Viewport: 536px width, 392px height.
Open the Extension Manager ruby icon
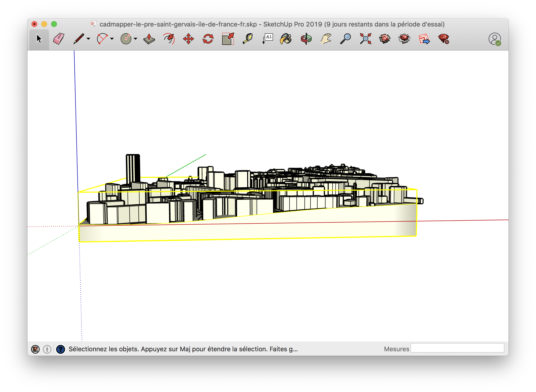(x=444, y=39)
